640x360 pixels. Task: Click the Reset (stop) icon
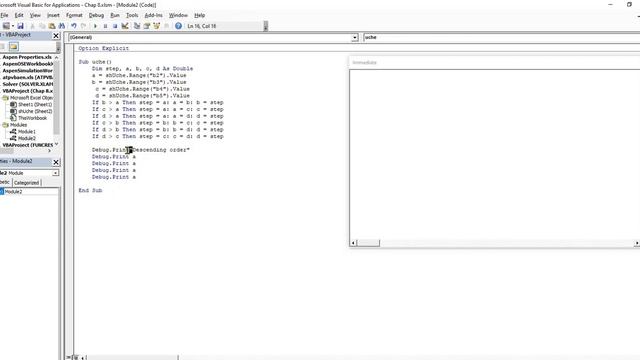(x=115, y=26)
